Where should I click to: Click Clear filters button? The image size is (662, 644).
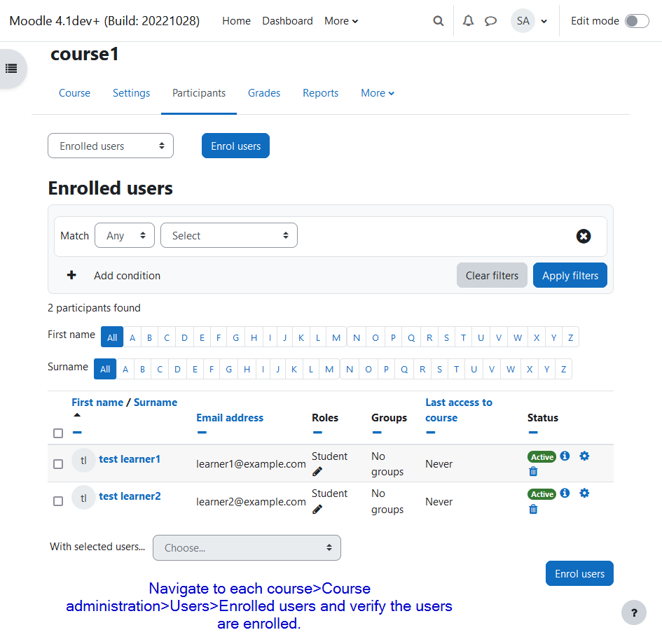(x=492, y=275)
